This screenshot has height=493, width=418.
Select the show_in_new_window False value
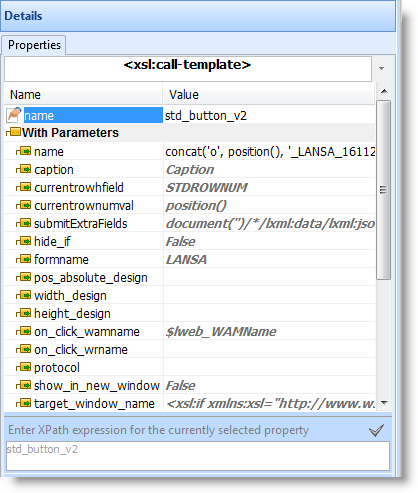(x=180, y=386)
